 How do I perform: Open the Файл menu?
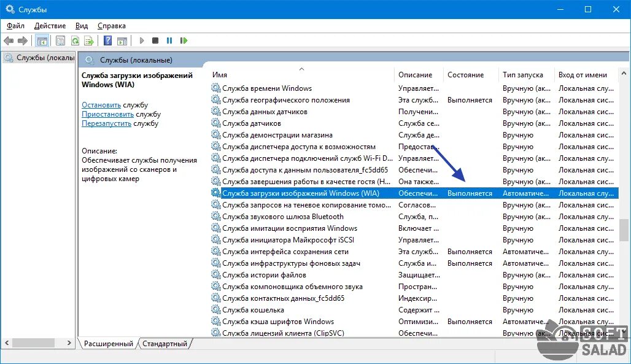point(15,26)
